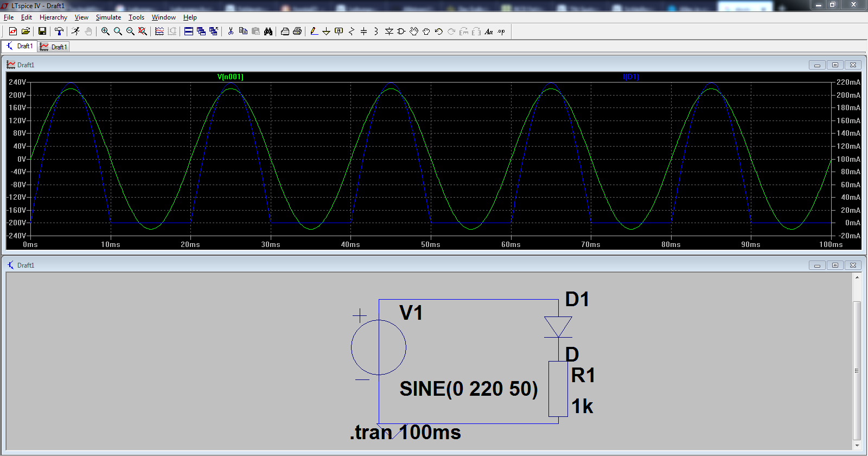Click the voltage source circle symbol

378,347
